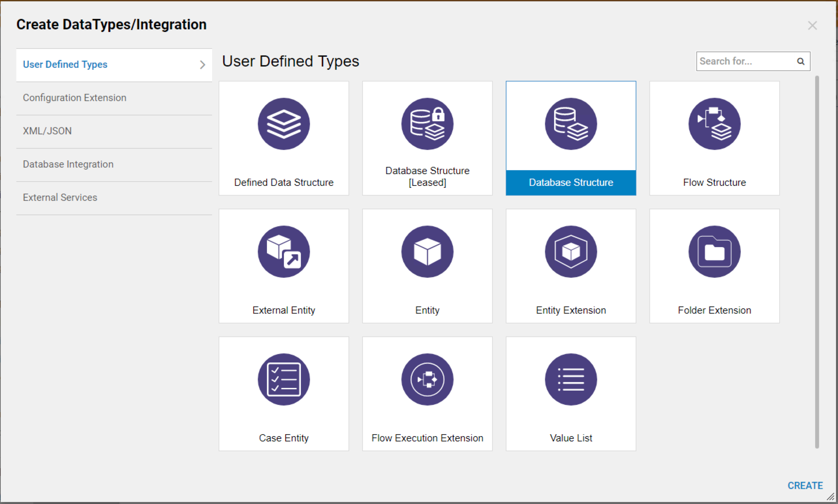Click the Defined Data Structure label
The width and height of the screenshot is (838, 504).
tap(284, 182)
